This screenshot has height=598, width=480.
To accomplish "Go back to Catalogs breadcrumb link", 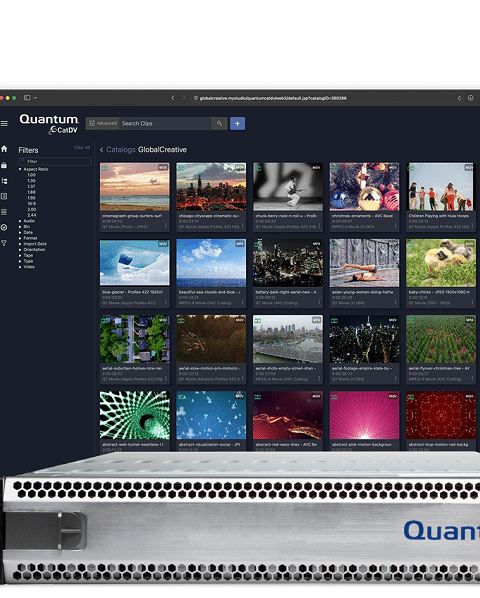I will click(x=120, y=150).
